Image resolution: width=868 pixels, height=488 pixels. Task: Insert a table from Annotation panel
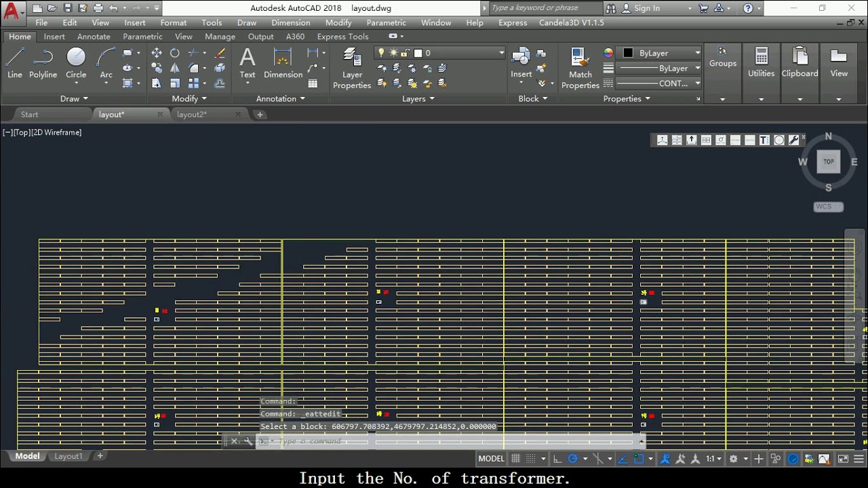[313, 83]
